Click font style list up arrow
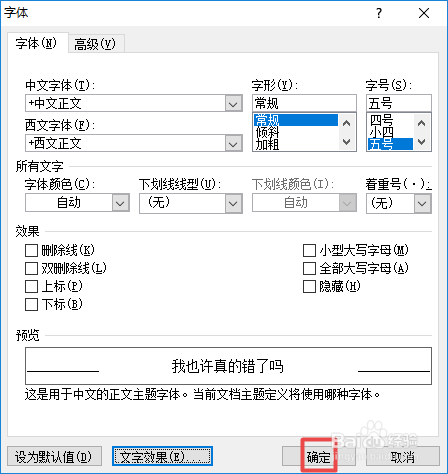Screen dimensions: 448x474 [x=347, y=123]
